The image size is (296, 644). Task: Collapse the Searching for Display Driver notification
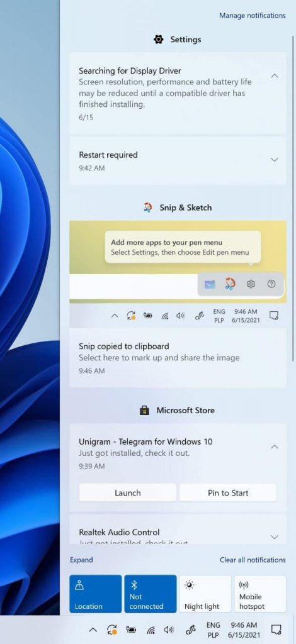click(275, 76)
